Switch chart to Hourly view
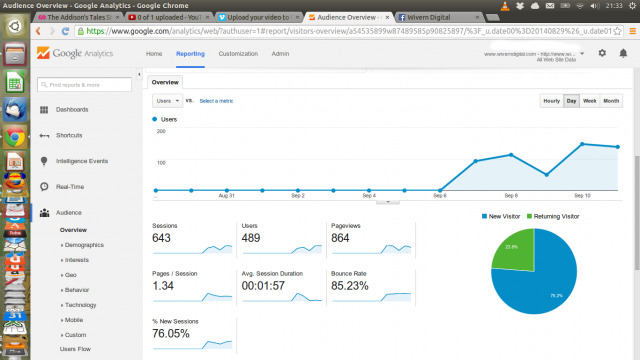This screenshot has width=640, height=360. pos(551,101)
